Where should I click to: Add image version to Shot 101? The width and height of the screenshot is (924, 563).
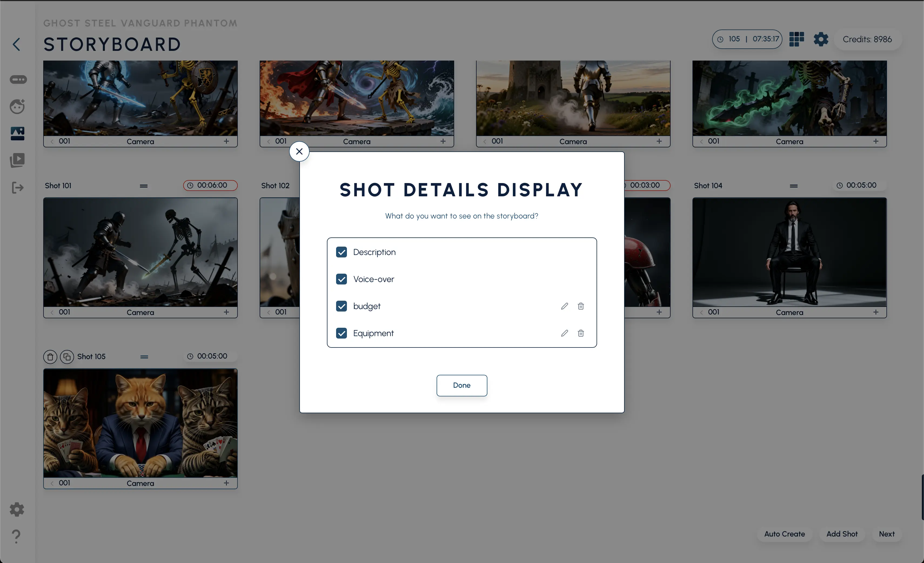point(226,312)
